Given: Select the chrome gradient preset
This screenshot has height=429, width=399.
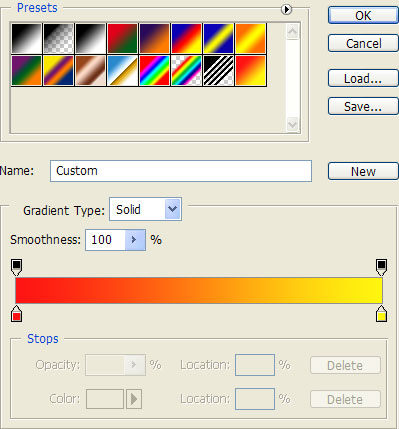Looking at the screenshot, I should (122, 70).
